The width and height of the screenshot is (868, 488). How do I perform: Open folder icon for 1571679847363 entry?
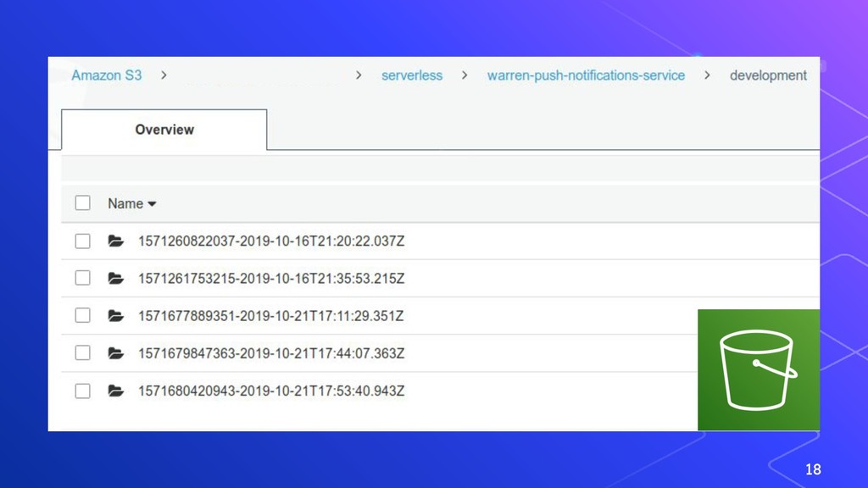(115, 353)
